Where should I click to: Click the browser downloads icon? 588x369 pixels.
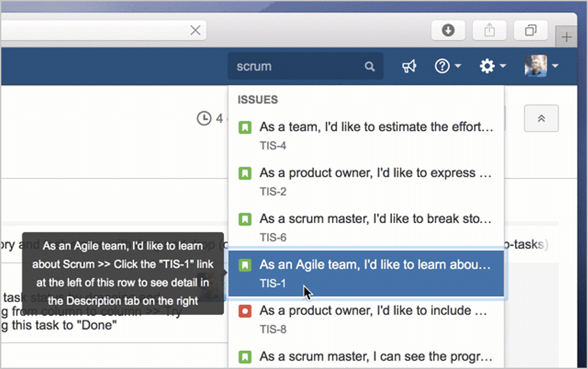pyautogui.click(x=448, y=30)
